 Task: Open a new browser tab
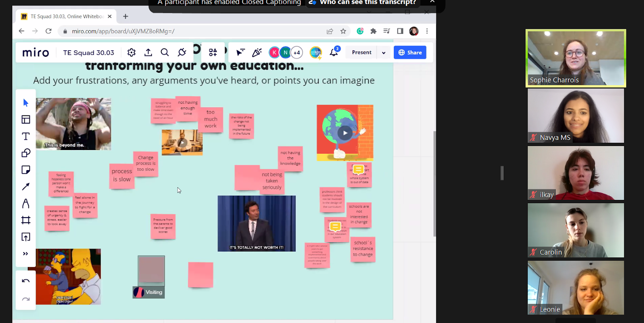[x=126, y=16]
